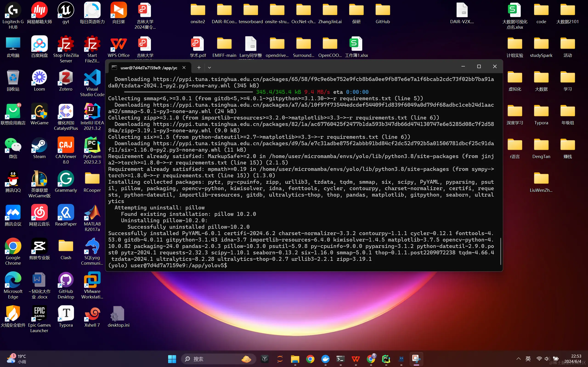Click the Windows Start button
588x367 pixels.
tap(172, 359)
